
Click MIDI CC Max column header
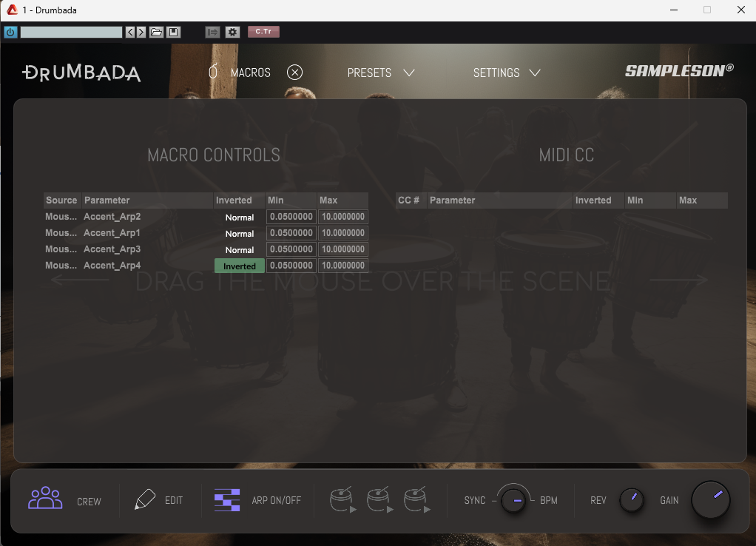(x=702, y=200)
